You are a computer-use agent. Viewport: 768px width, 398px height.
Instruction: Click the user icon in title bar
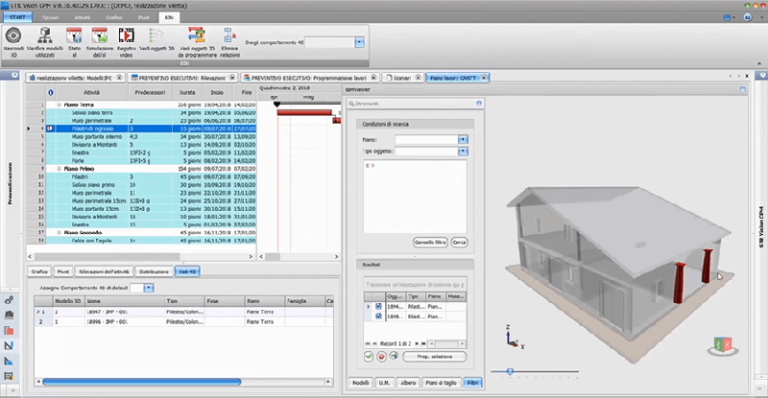point(747,17)
